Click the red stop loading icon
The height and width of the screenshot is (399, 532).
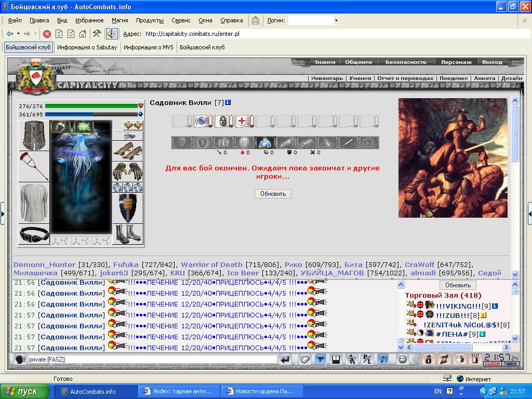[47, 34]
